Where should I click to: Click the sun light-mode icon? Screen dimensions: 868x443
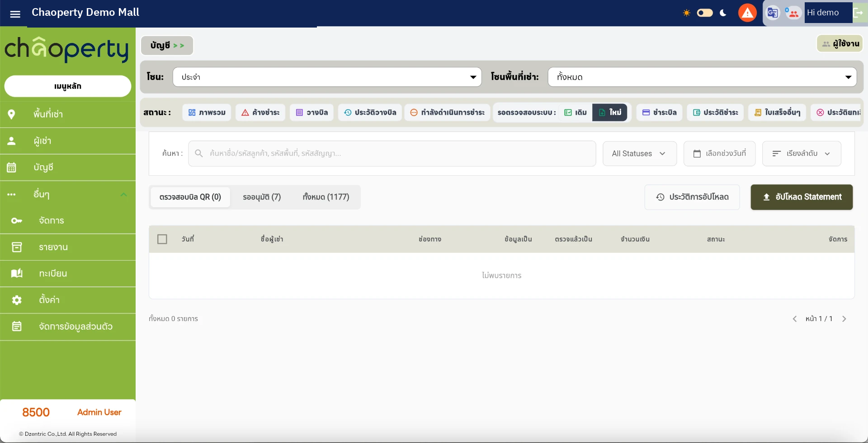tap(686, 13)
